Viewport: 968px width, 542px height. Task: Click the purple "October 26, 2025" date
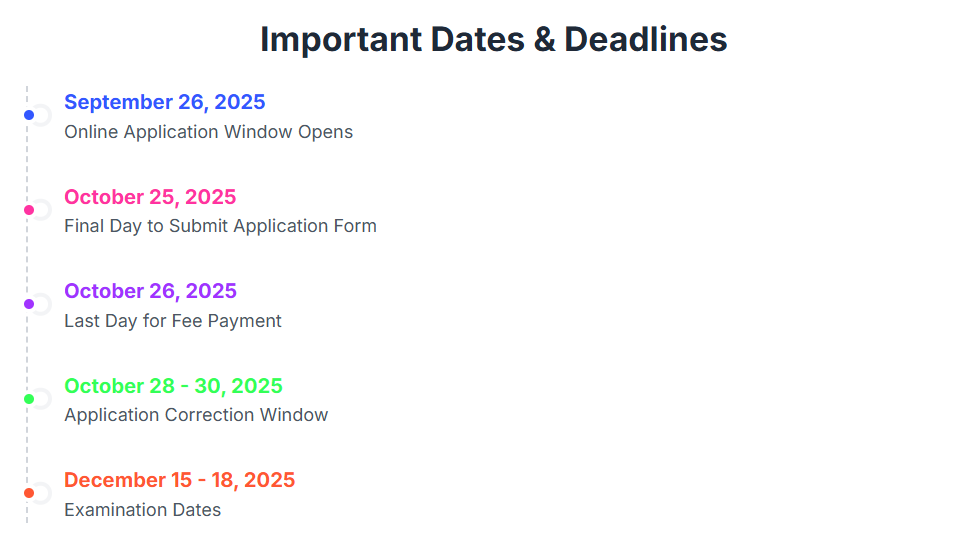(x=150, y=291)
